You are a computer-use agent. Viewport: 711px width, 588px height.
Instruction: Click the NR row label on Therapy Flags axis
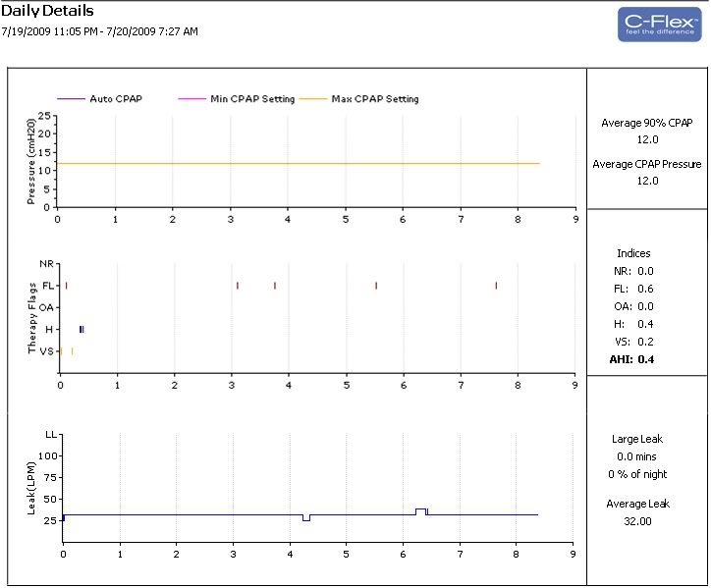[x=47, y=264]
